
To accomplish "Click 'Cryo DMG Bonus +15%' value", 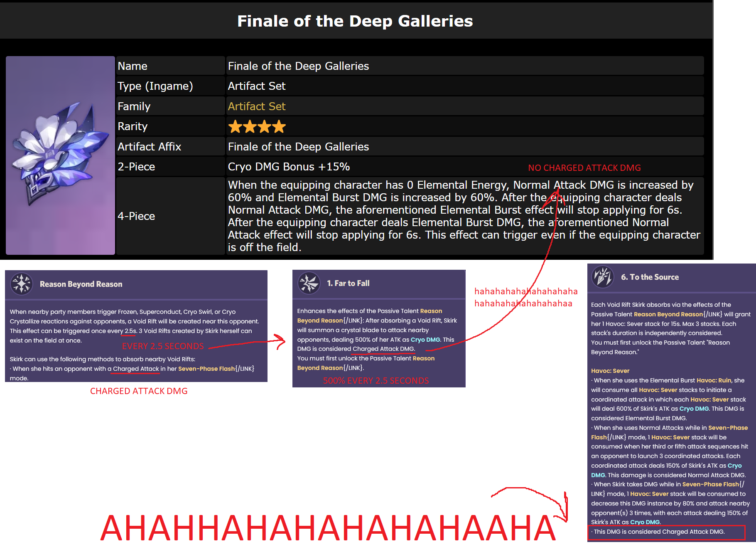I will (289, 167).
